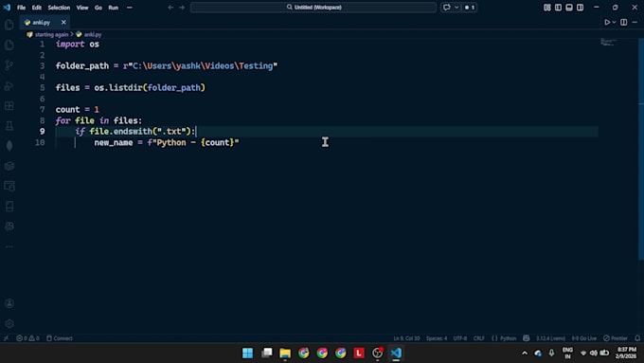Image resolution: width=644 pixels, height=363 pixels.
Task: Open the Run and Debug view
Action: tap(9, 85)
